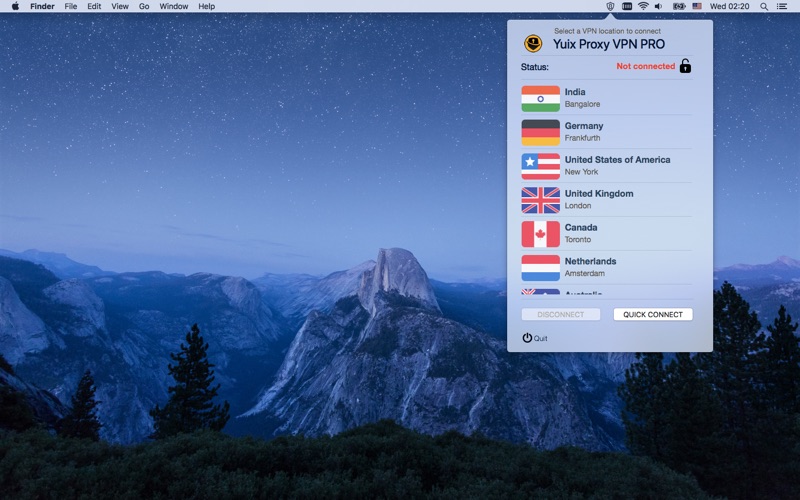
Task: Open the Apple menu
Action: pos(15,6)
